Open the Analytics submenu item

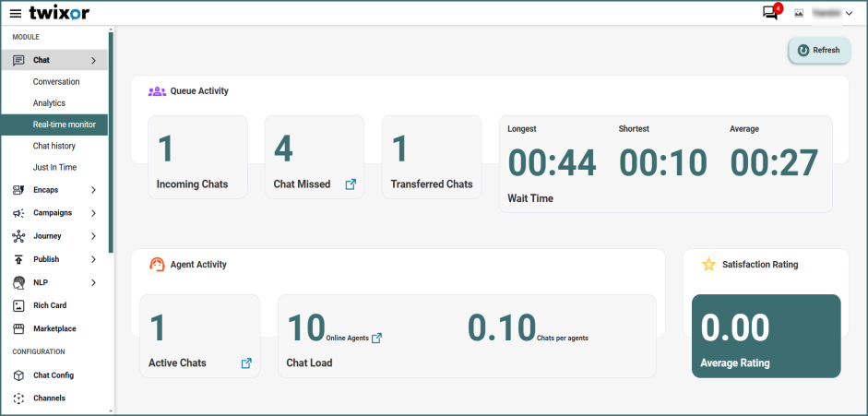pos(49,103)
